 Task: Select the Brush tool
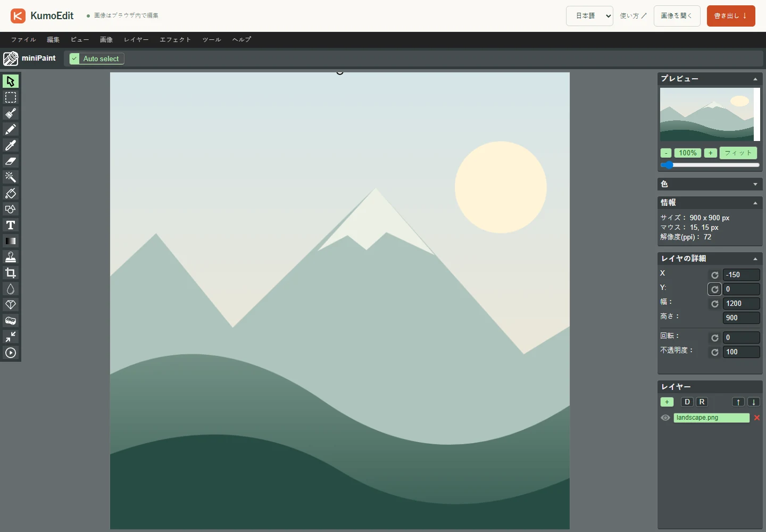[11, 113]
